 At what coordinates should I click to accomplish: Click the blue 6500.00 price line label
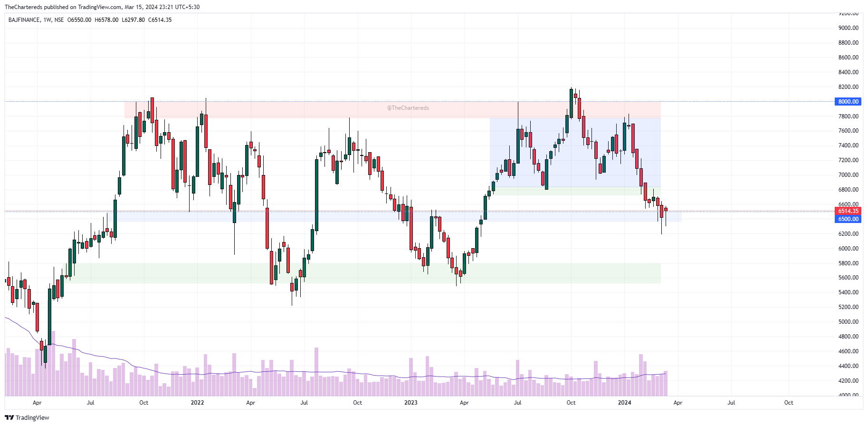coord(848,219)
